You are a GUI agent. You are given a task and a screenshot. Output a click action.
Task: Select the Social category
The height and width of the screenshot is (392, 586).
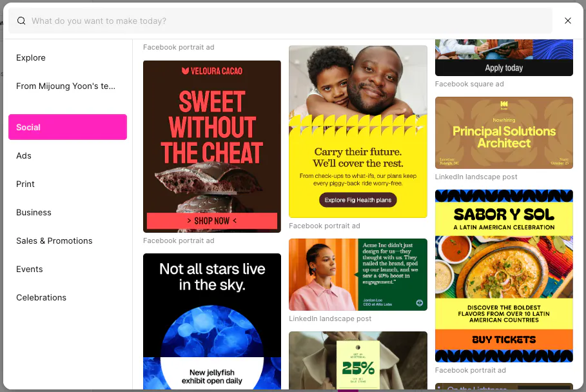click(68, 127)
